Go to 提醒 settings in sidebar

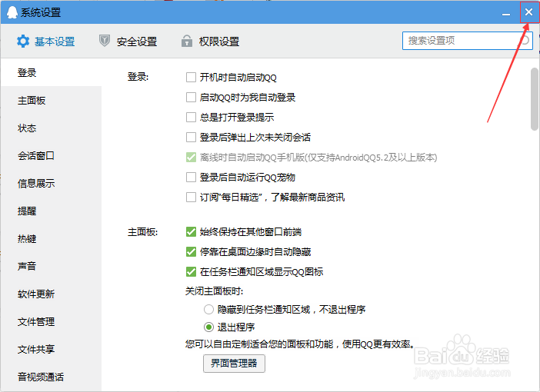[51, 211]
